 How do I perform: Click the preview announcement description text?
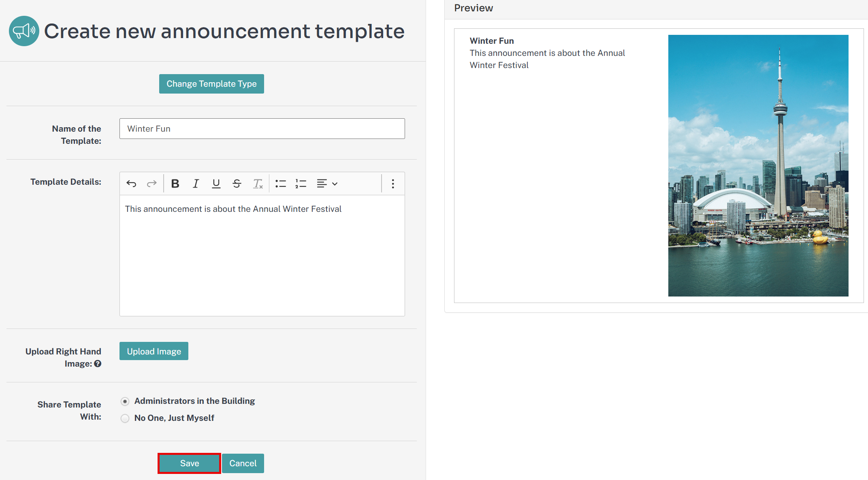click(547, 59)
